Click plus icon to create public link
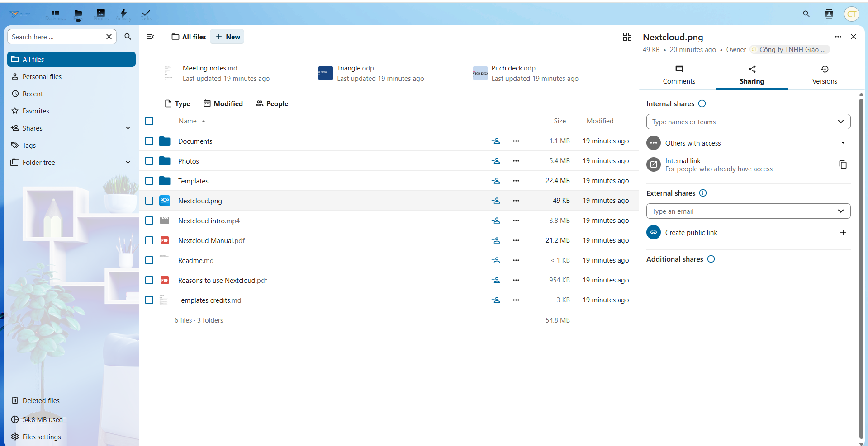 click(843, 232)
